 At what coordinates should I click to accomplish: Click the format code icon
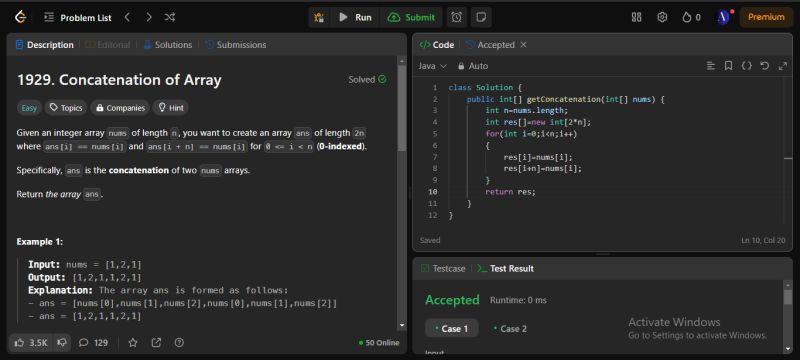pos(710,66)
